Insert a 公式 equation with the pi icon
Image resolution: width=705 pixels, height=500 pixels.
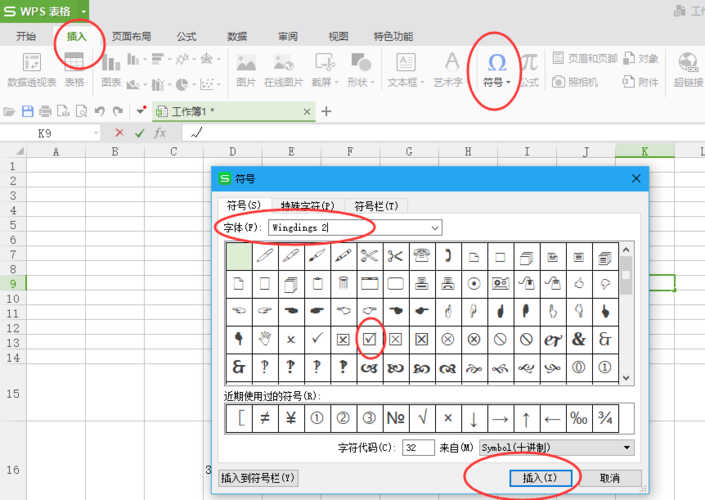(x=530, y=69)
